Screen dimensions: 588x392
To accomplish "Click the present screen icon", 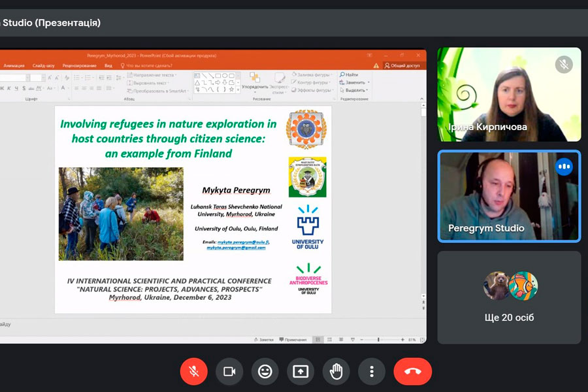I will coord(301,372).
